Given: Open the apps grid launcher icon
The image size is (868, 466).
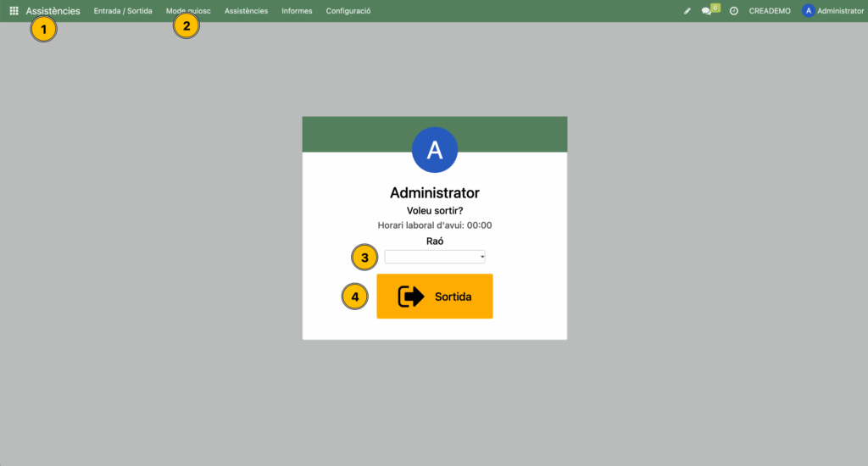Looking at the screenshot, I should 14,11.
